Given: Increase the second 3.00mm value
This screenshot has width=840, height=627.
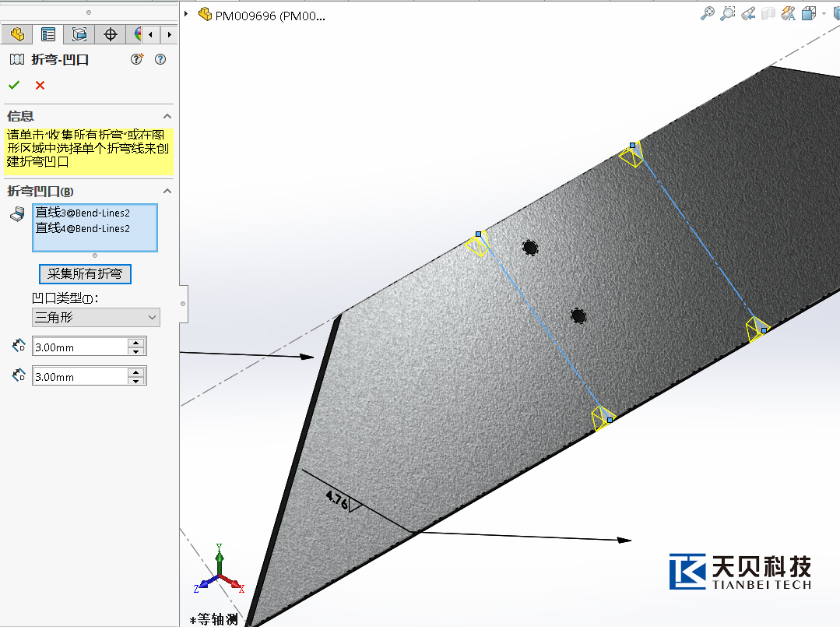Looking at the screenshot, I should pyautogui.click(x=136, y=372).
